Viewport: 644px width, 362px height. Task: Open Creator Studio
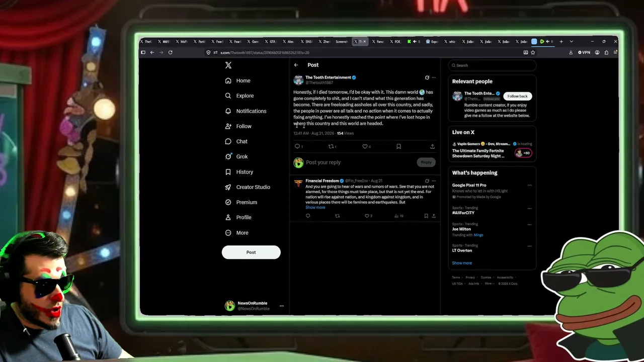coord(248,187)
